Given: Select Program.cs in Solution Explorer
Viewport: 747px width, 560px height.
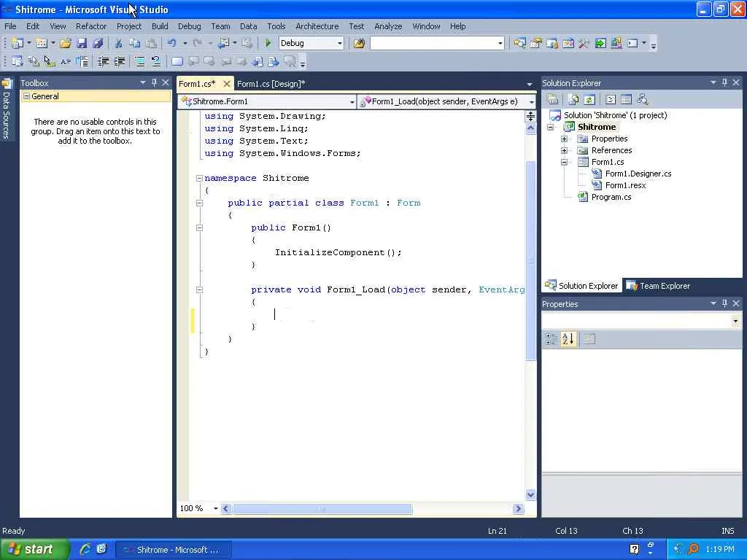Looking at the screenshot, I should (611, 197).
